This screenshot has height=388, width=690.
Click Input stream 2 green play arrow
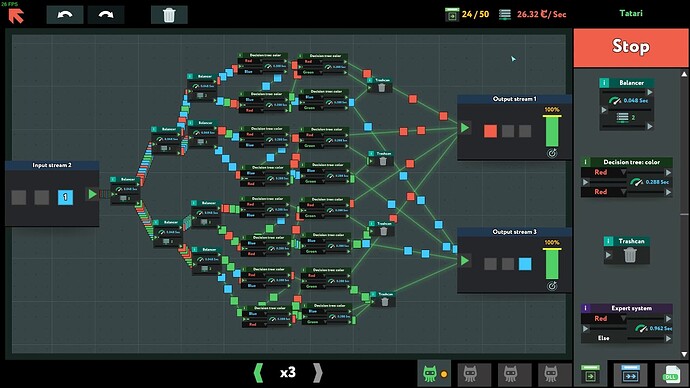[x=92, y=194]
